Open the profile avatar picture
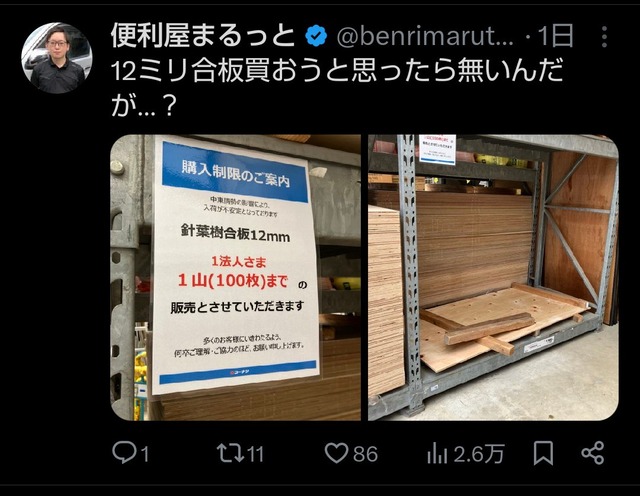This screenshot has width=640, height=496. (57, 58)
